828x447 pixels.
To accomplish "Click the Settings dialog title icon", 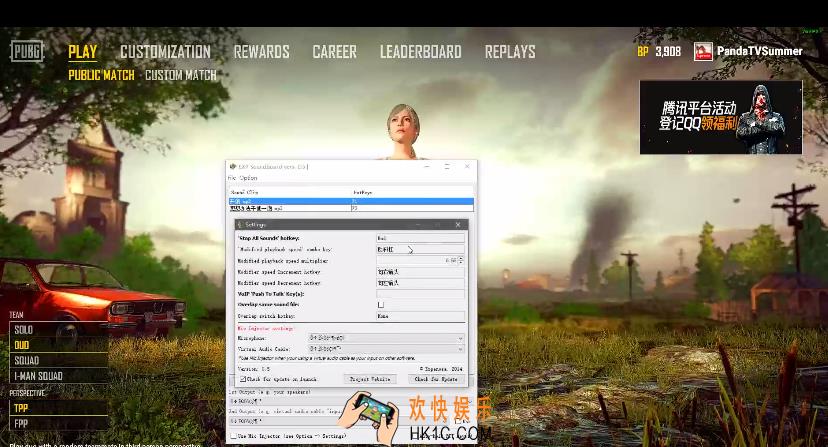I will (240, 225).
